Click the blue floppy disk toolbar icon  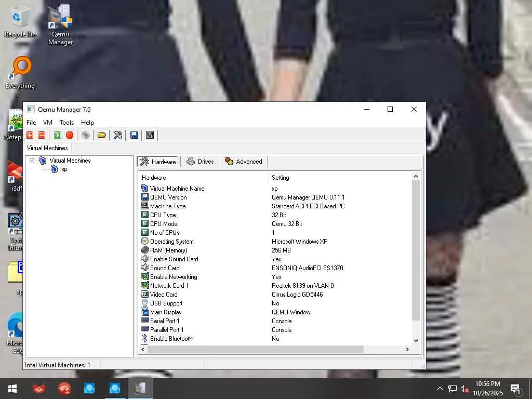[x=134, y=135]
